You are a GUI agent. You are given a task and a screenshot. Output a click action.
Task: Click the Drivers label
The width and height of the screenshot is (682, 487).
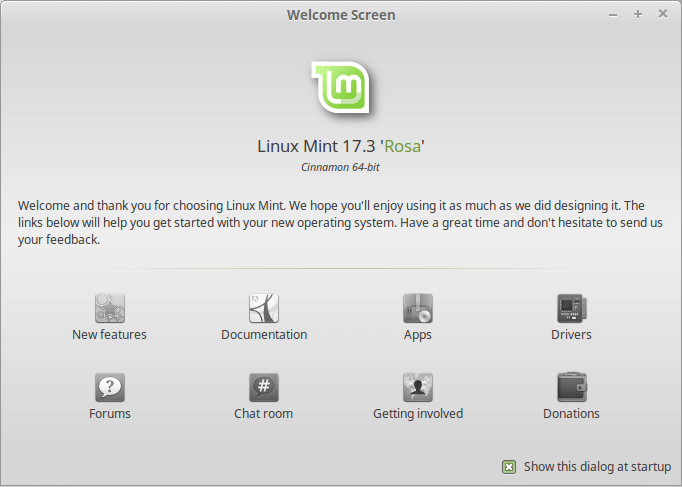pos(571,334)
